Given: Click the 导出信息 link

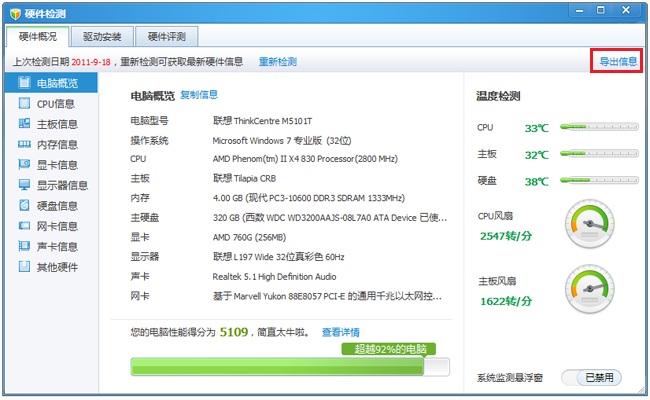Looking at the screenshot, I should (x=618, y=62).
